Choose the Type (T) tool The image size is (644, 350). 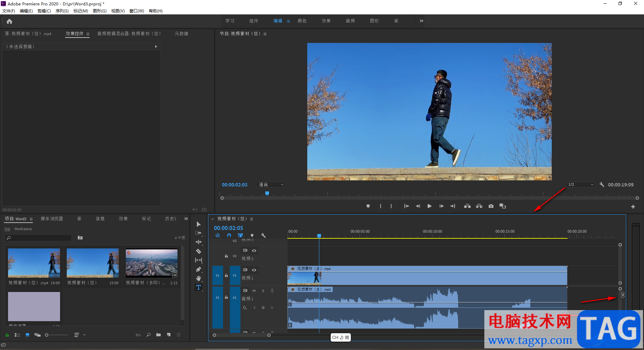tap(199, 287)
